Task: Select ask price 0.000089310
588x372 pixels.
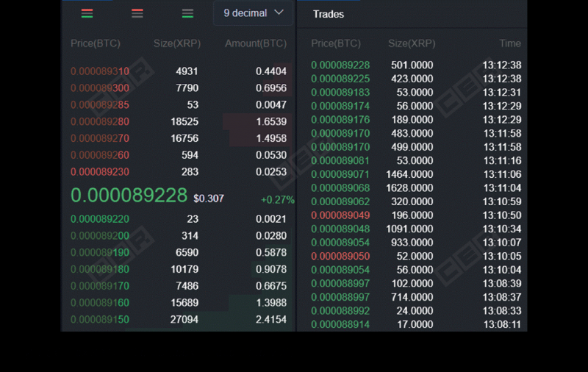Action: pos(100,71)
